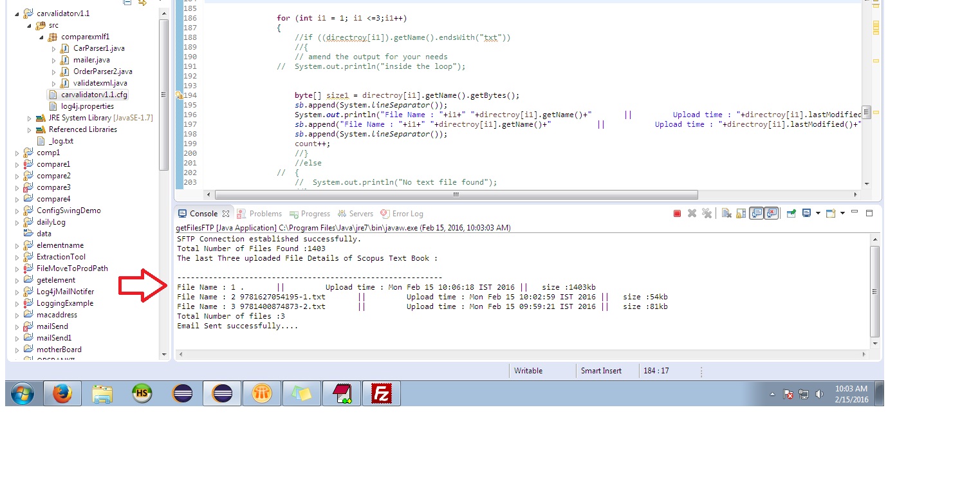
Task: Click the dailyLog project icon
Action: tap(28, 222)
